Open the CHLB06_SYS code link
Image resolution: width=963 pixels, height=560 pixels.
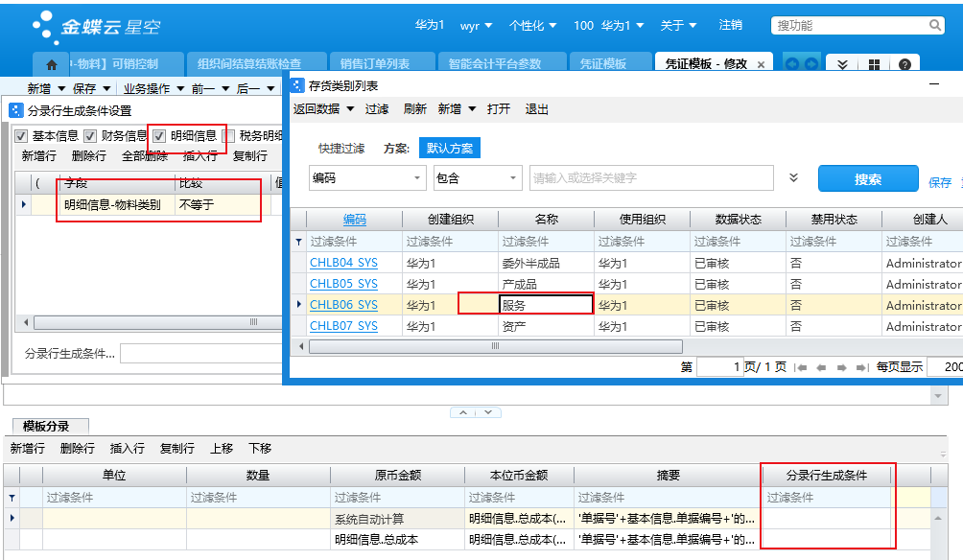pyautogui.click(x=343, y=305)
